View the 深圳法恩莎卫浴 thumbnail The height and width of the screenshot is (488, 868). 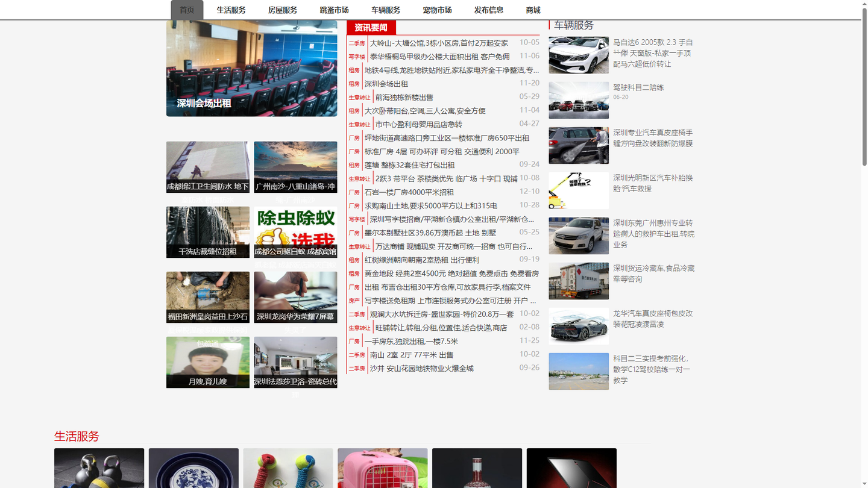point(295,362)
